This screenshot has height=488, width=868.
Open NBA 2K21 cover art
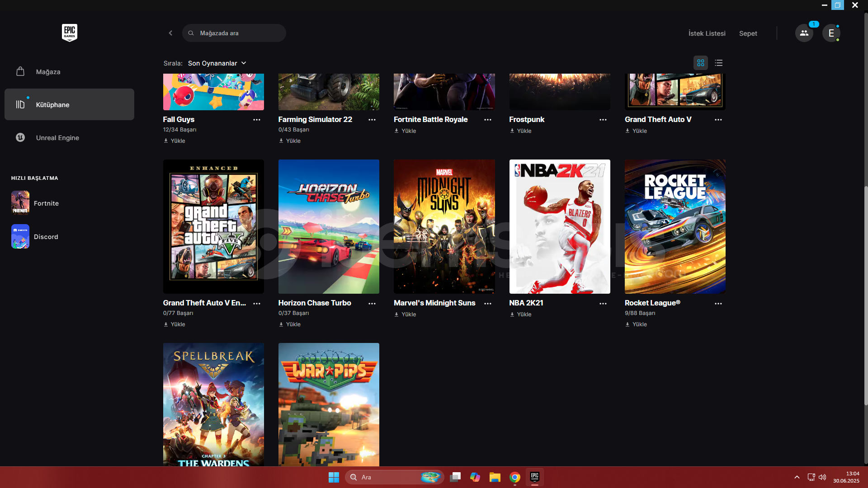point(560,226)
